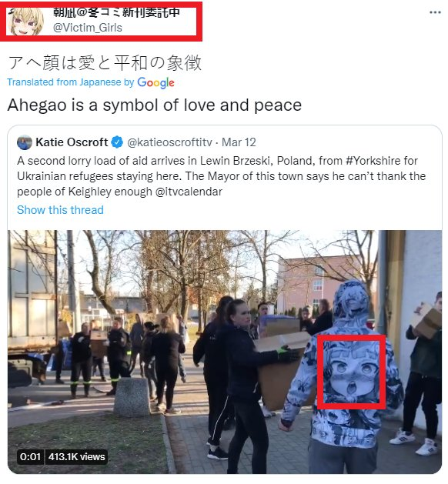Viewport: 448px width, 484px height.
Task: Open the @katieoscroftitv handle
Action: 169,142
